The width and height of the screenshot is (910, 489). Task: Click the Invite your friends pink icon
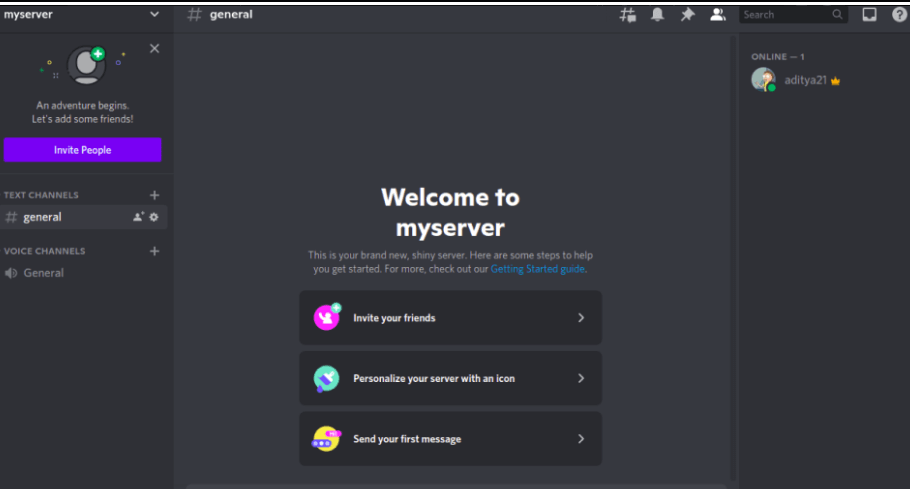pyautogui.click(x=327, y=317)
